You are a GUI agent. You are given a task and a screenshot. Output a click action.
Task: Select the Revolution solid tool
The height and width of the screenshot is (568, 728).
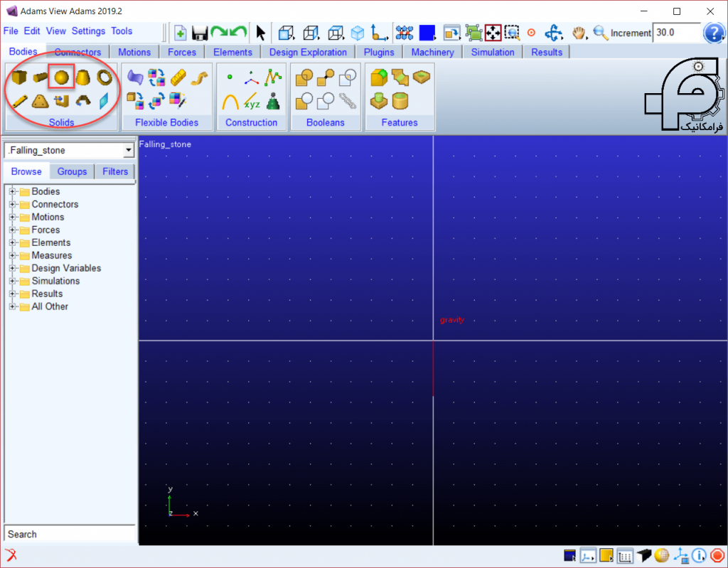coord(82,101)
